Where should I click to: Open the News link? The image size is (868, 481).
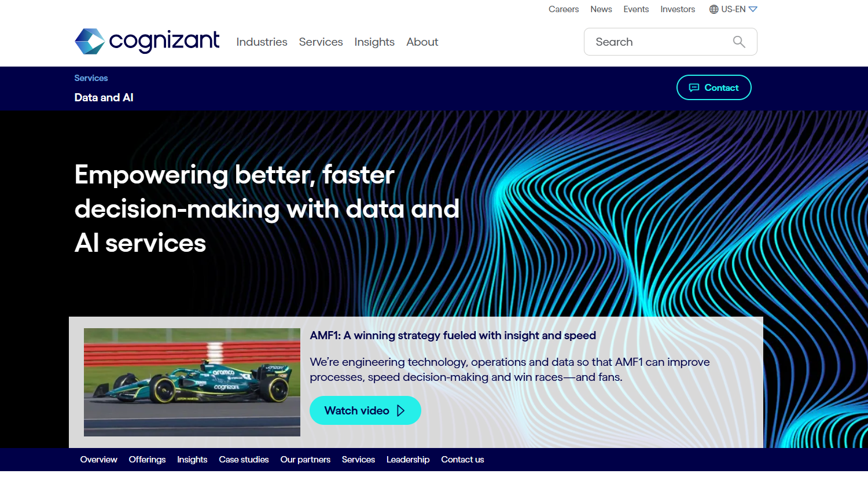click(x=601, y=9)
